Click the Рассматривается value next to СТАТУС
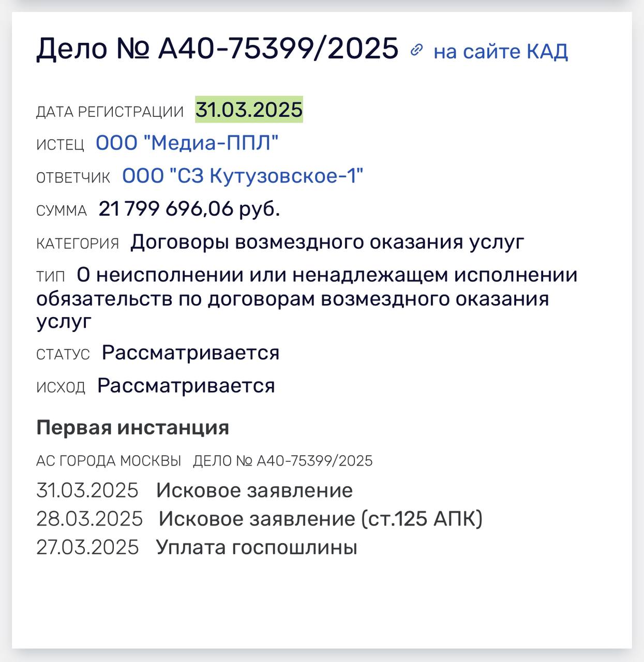Viewport: 644px width, 662px height. pyautogui.click(x=190, y=353)
